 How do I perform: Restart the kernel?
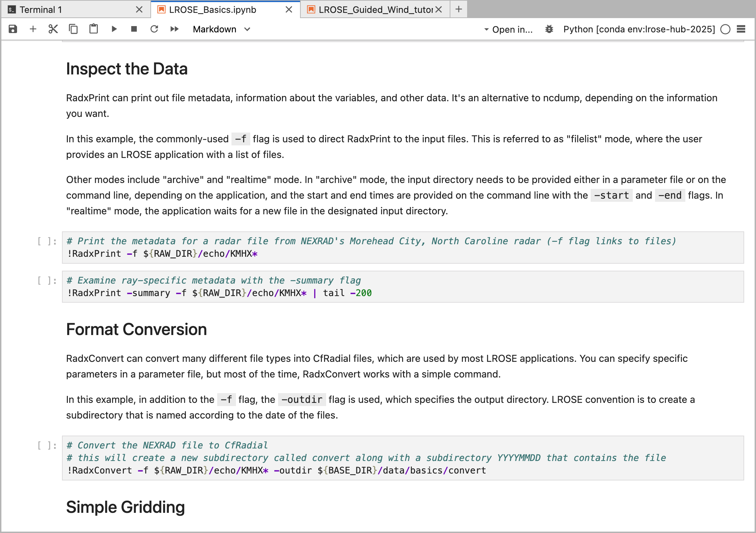point(154,29)
